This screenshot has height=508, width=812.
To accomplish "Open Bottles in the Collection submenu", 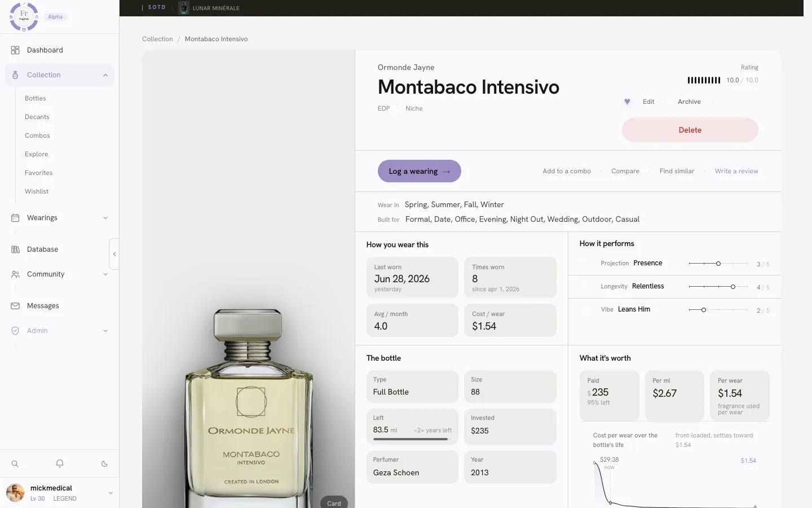I will click(36, 98).
